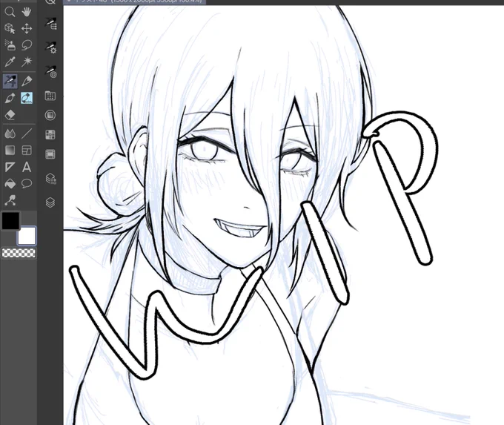This screenshot has height=425, width=504.
Task: Choose the white sub color swatch
Action: pos(27,236)
